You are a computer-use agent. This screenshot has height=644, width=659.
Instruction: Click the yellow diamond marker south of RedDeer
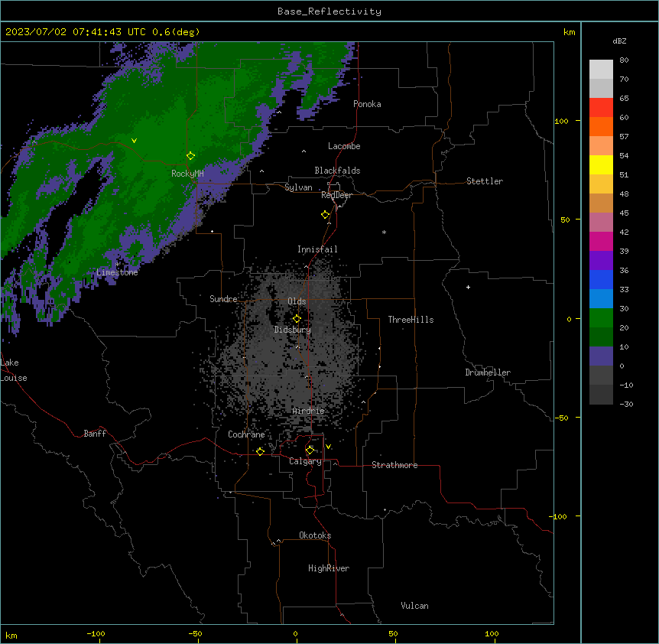click(325, 215)
